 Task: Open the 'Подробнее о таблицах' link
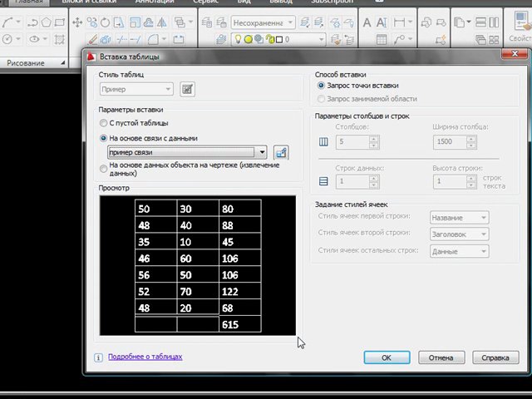click(145, 357)
